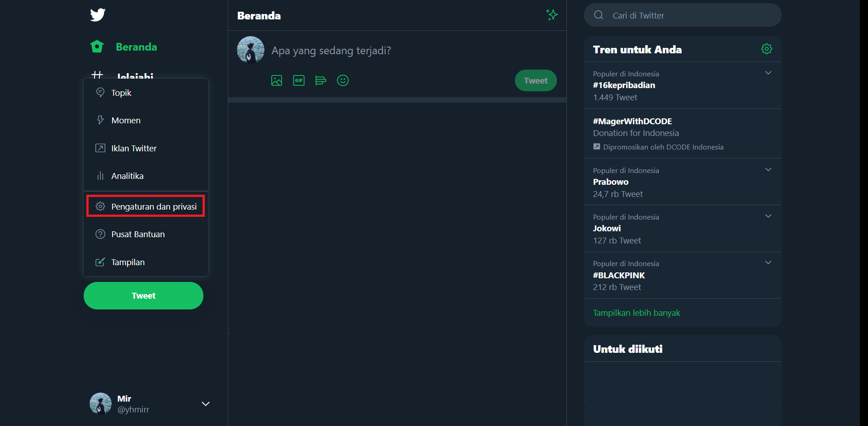The image size is (868, 426).
Task: Open the #16kepribadian trend
Action: coord(683,85)
